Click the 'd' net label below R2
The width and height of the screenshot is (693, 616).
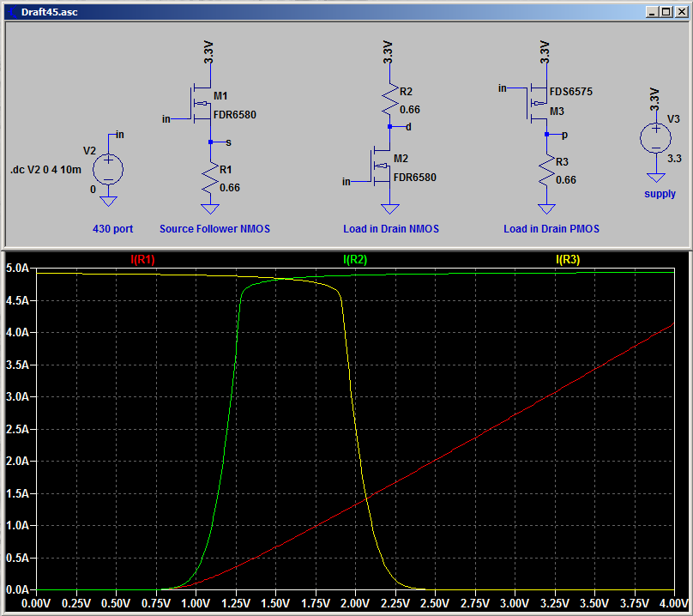coord(408,127)
